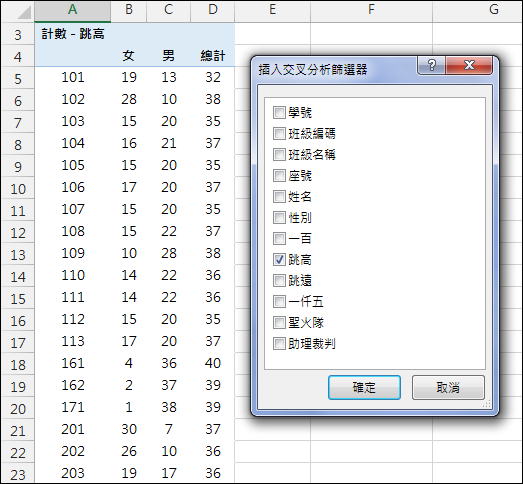This screenshot has height=484, width=523.
Task: Click the 性別 field label text
Action: [300, 217]
